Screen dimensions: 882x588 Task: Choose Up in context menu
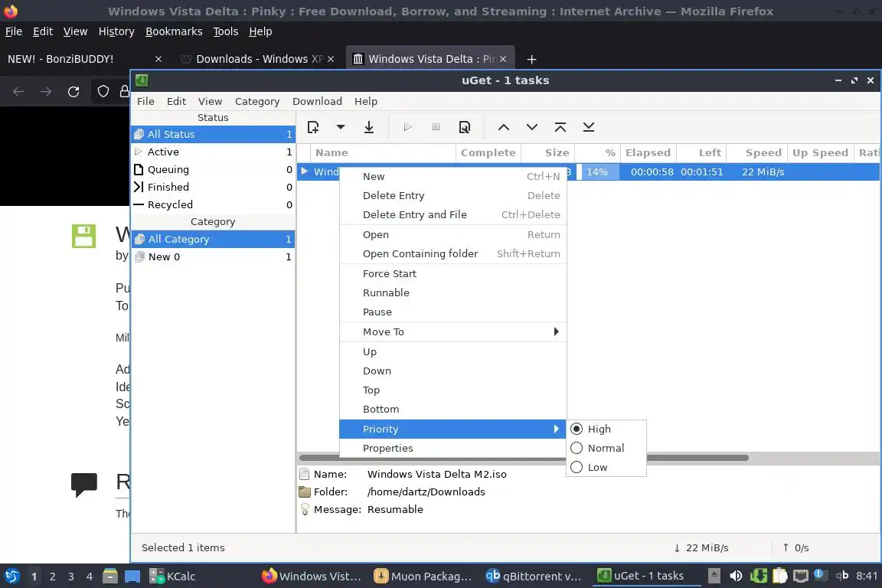[x=452, y=351]
